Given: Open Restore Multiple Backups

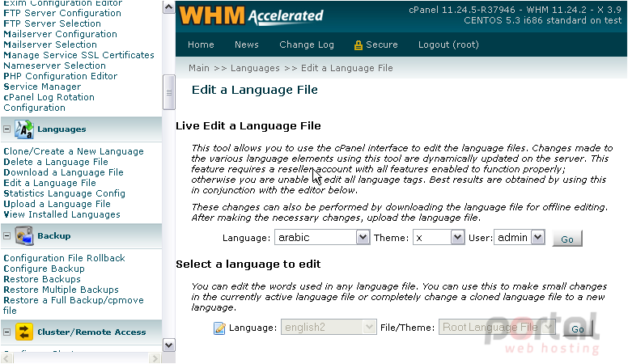Looking at the screenshot, I should tap(61, 290).
